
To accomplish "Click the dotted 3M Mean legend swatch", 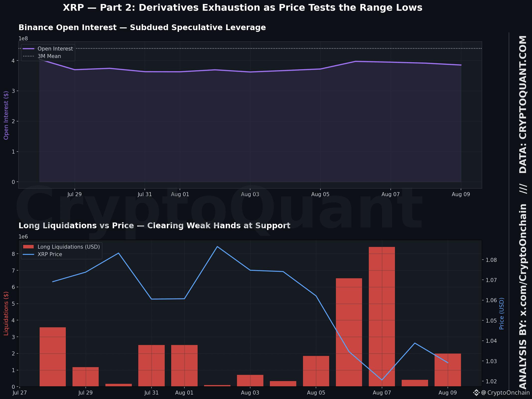I will 29,56.
